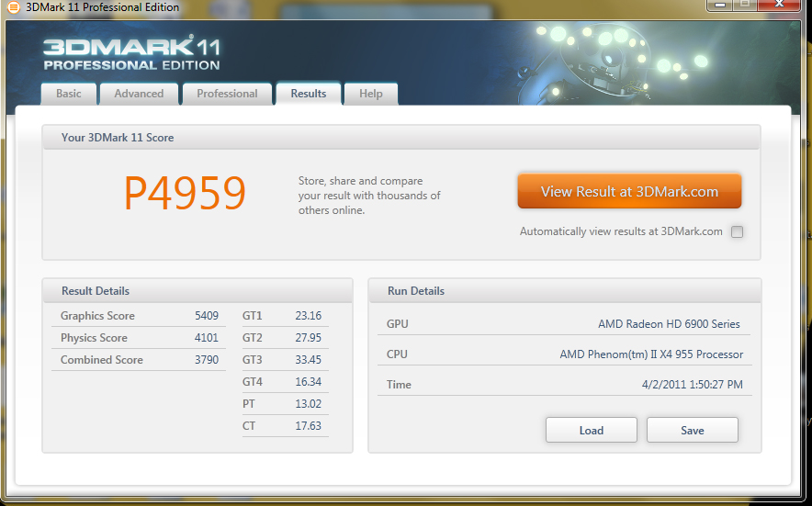Click the PT result 13.02

[308, 403]
